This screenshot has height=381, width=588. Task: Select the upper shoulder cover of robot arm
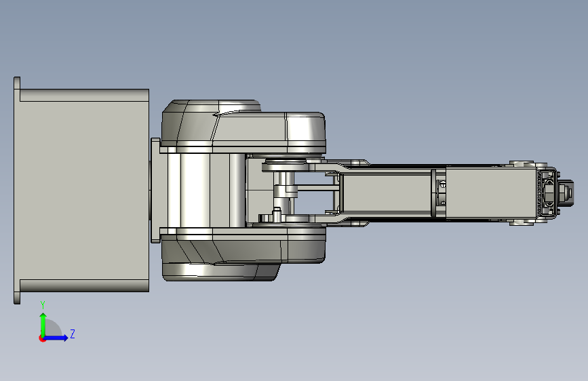pos(243,127)
